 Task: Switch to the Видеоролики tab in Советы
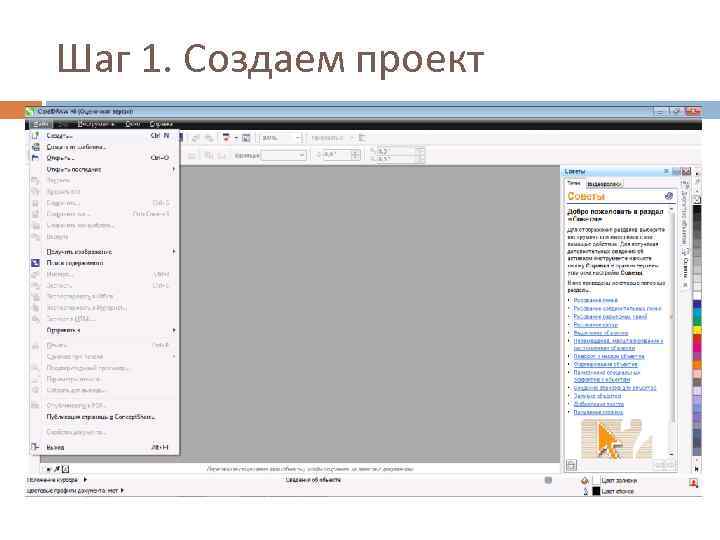tap(604, 184)
